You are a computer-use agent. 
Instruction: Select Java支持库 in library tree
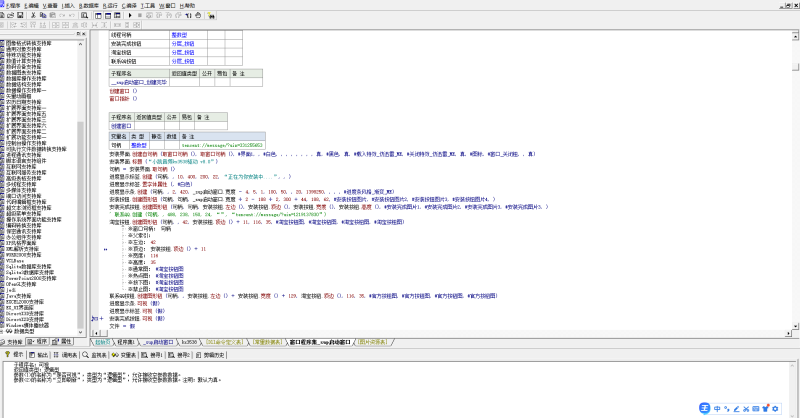click(x=18, y=296)
